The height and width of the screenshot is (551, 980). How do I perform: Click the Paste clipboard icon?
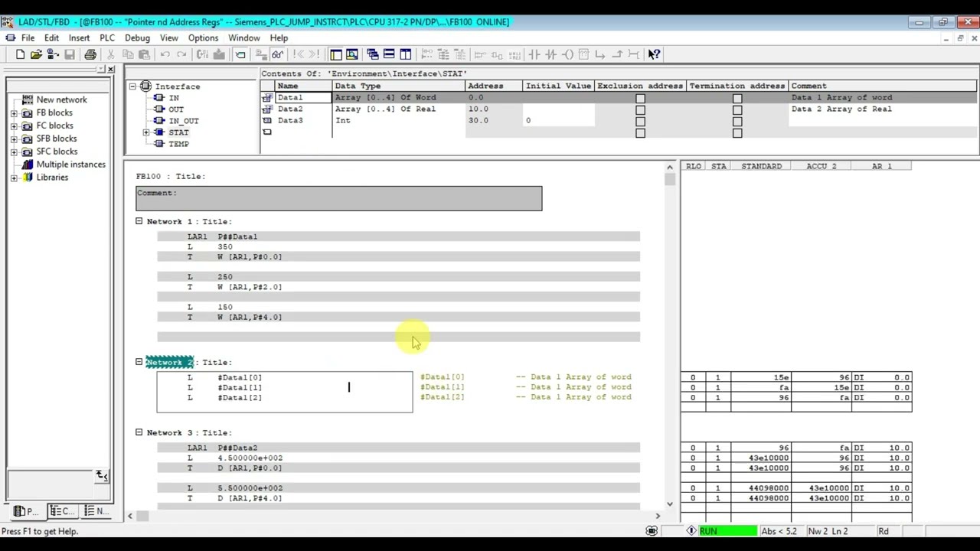tap(144, 54)
